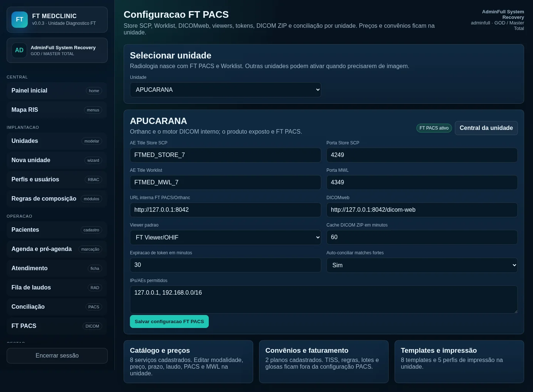Click the FT MEDCLINIC header card
The width and height of the screenshot is (533, 392).
(x=57, y=20)
